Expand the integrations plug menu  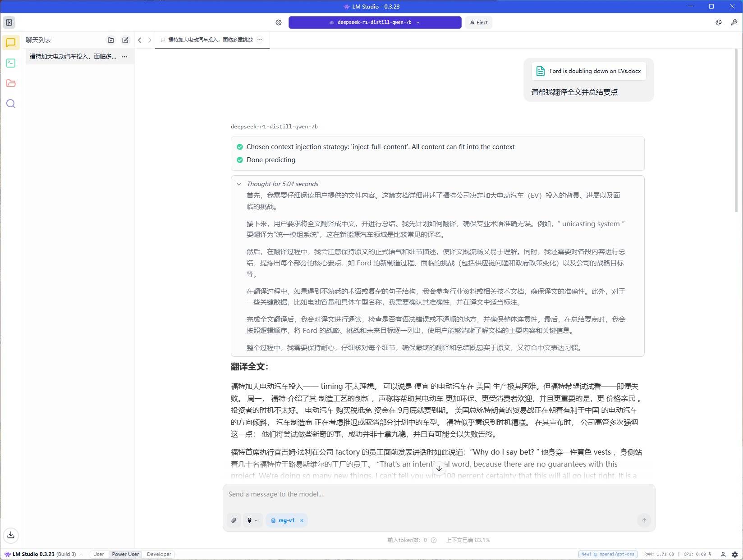pyautogui.click(x=252, y=520)
